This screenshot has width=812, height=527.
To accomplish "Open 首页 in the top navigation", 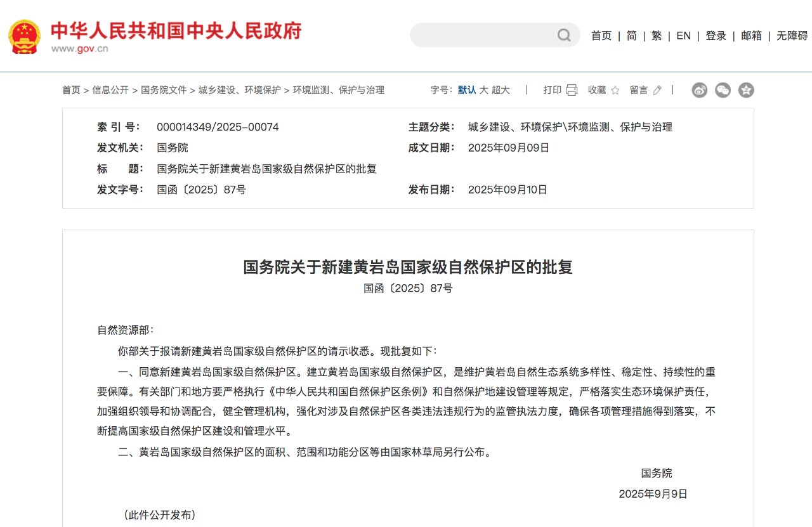I will pyautogui.click(x=601, y=36).
